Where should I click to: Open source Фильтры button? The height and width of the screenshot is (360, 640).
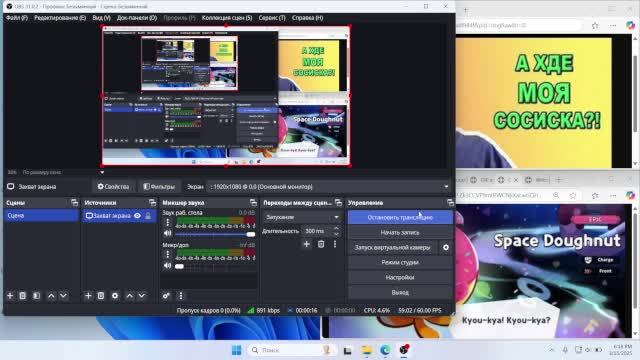pos(159,187)
